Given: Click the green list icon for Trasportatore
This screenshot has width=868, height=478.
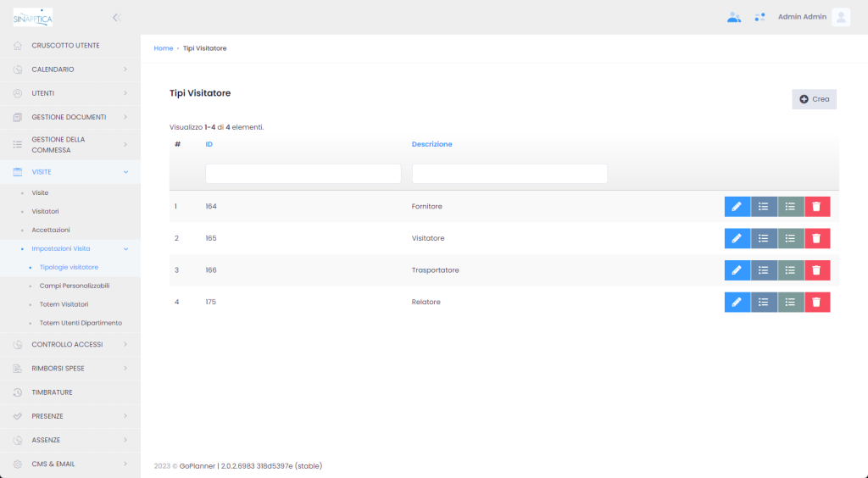Looking at the screenshot, I should point(790,270).
